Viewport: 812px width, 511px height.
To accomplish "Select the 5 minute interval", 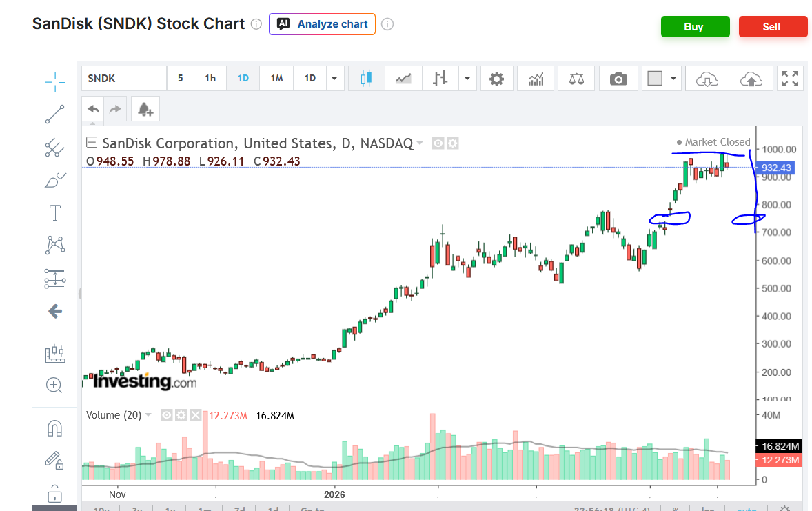I will click(x=180, y=78).
